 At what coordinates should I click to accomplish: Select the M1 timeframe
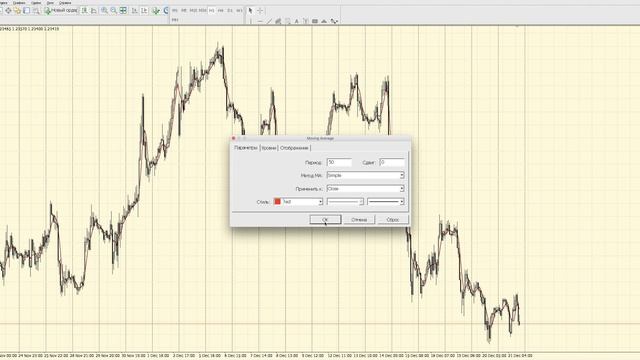click(x=175, y=10)
